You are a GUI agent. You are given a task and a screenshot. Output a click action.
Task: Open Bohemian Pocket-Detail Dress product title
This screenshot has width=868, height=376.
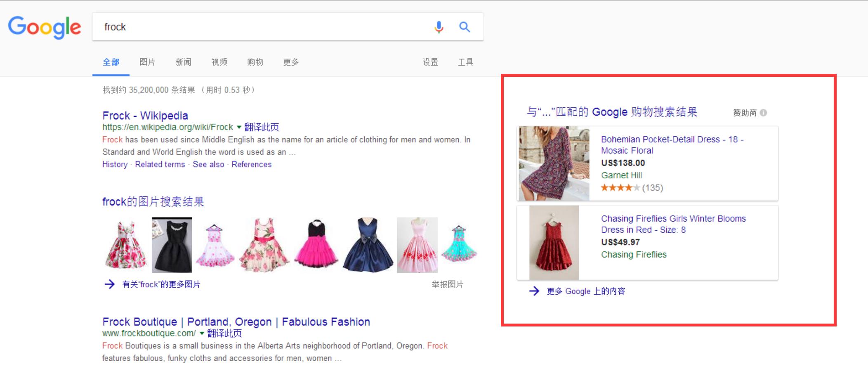(672, 145)
